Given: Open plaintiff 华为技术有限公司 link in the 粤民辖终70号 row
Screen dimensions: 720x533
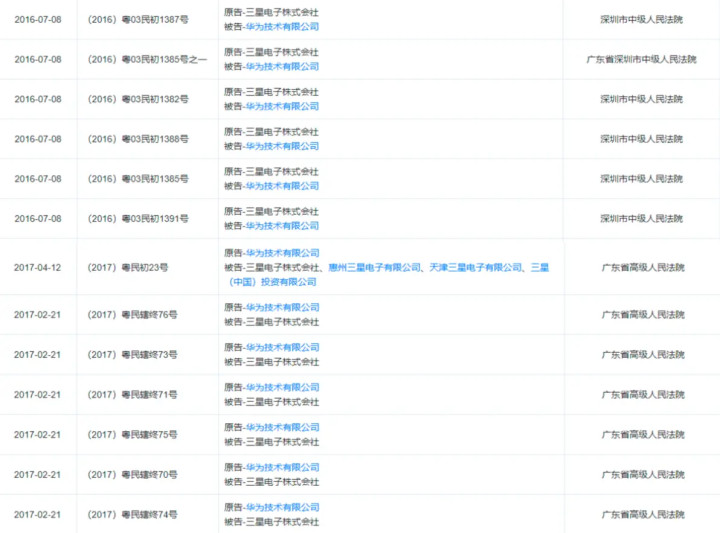Looking at the screenshot, I should [282, 467].
